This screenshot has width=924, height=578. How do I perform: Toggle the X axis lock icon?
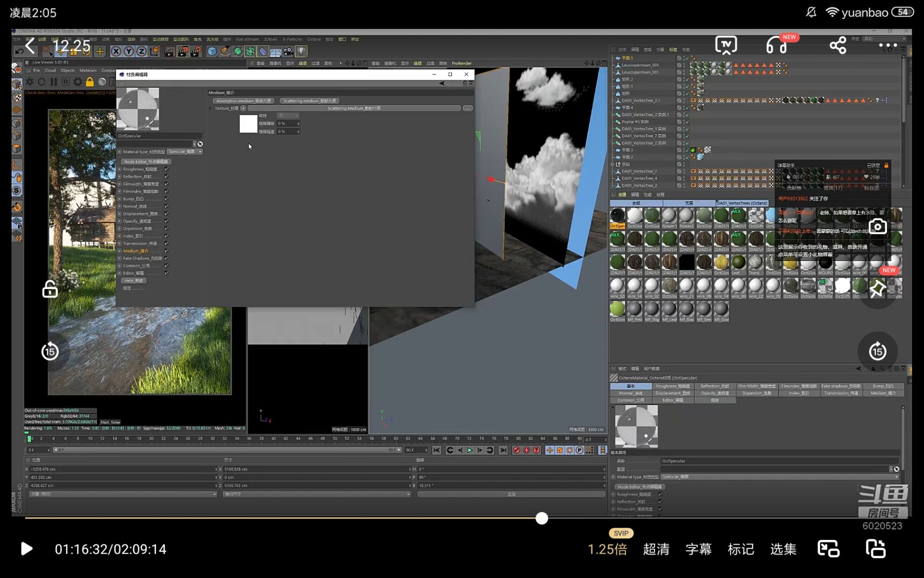[116, 51]
